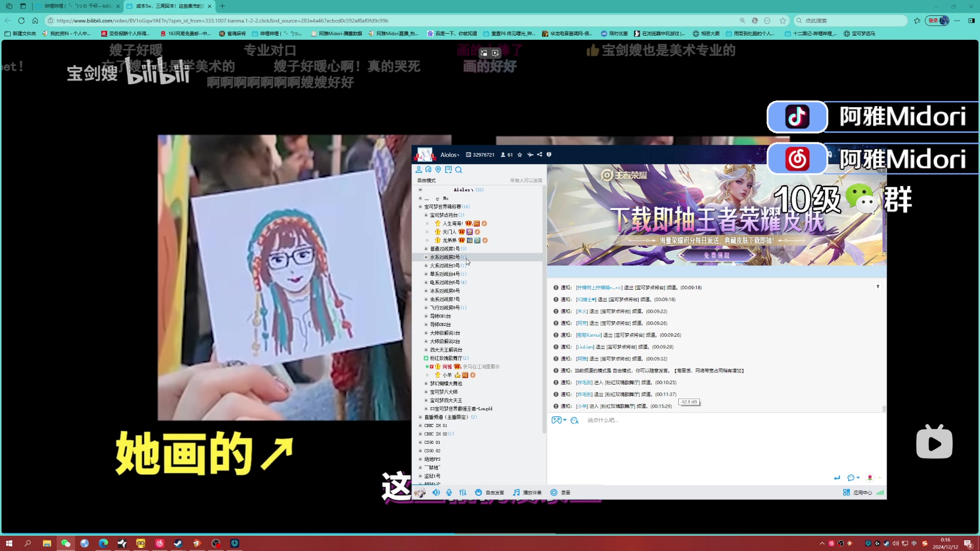Open the audio mixer settings icon
This screenshot has width=980, height=551.
tap(463, 493)
